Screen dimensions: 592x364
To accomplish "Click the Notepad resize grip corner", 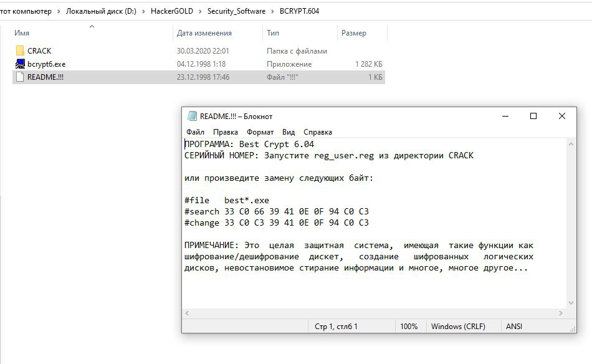I will coord(573,329).
